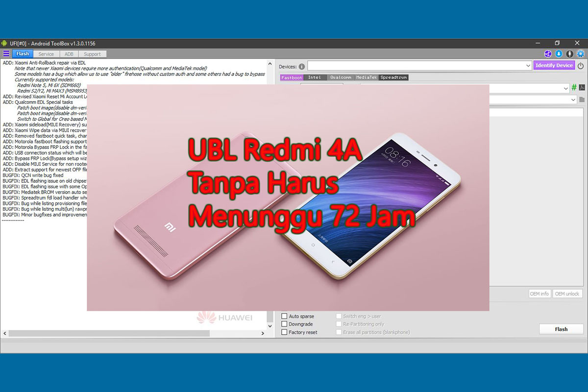Switch to the Service tab
This screenshot has width=588, height=392.
pyautogui.click(x=46, y=54)
